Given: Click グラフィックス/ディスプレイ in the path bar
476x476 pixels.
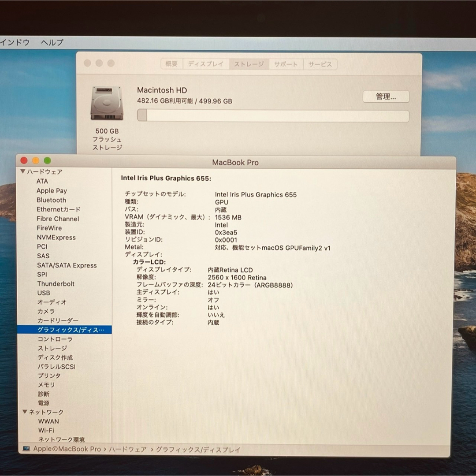Looking at the screenshot, I should 198,450.
